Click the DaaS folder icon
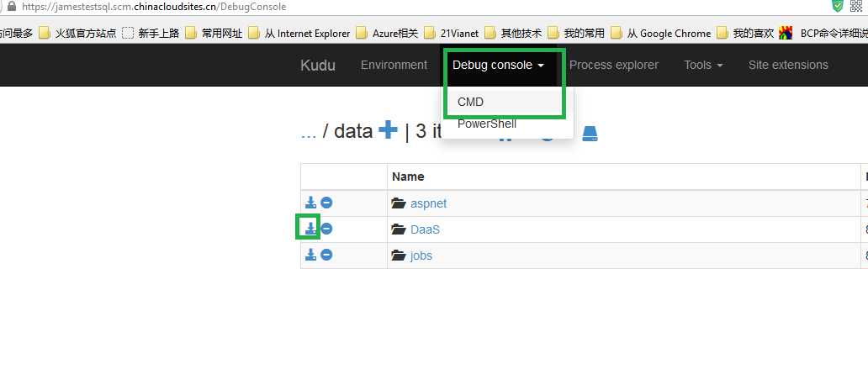868x369 pixels. point(399,229)
